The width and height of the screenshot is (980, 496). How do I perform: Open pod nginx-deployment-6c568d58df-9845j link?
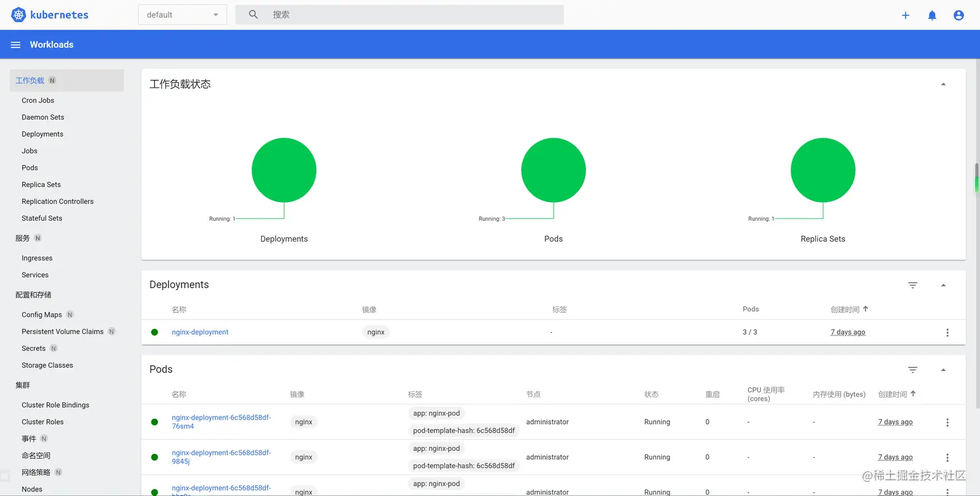221,457
